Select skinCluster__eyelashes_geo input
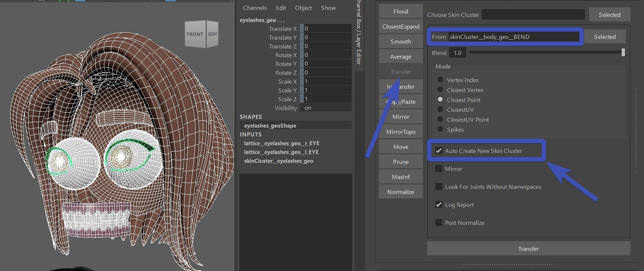Image resolution: width=644 pixels, height=271 pixels. [279, 161]
